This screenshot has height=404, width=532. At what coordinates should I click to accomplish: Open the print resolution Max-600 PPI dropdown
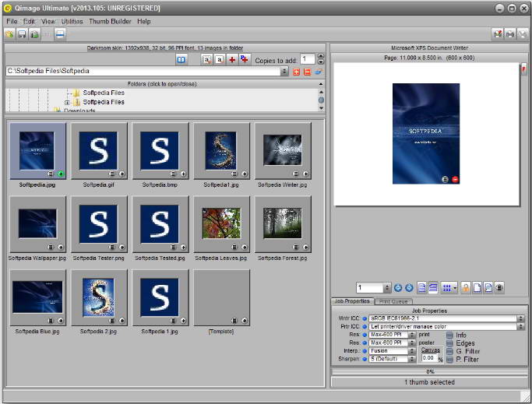coord(412,335)
